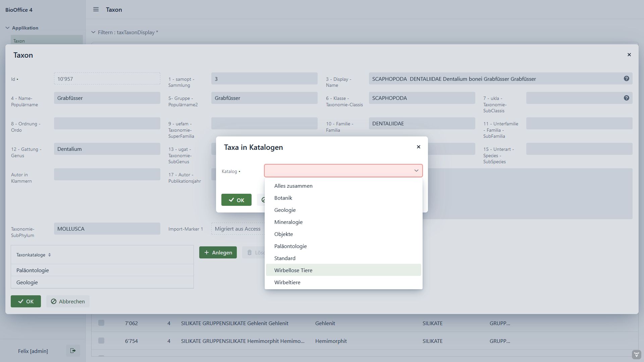Click help icon in Taxonomie-SubClassis field

pos(626,98)
